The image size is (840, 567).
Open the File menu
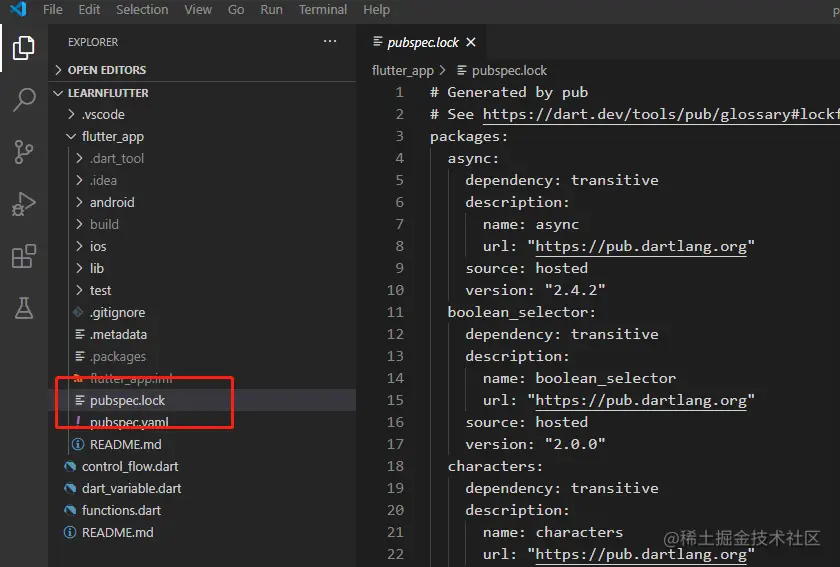(x=52, y=10)
